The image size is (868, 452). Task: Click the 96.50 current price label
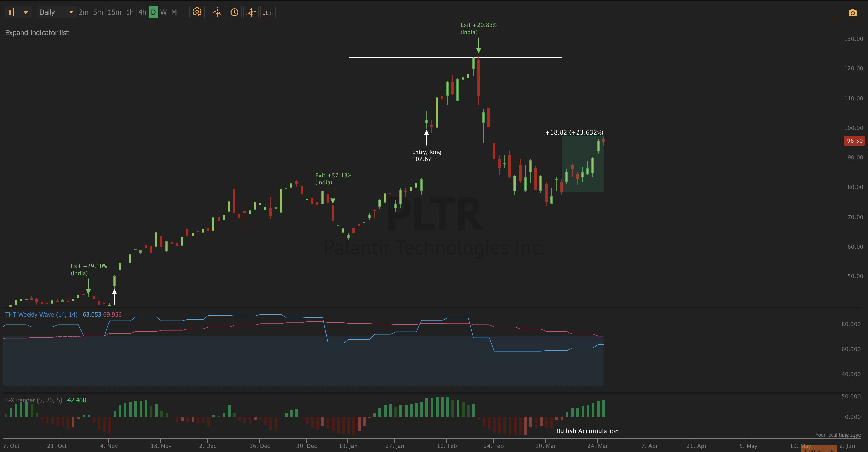tap(855, 141)
